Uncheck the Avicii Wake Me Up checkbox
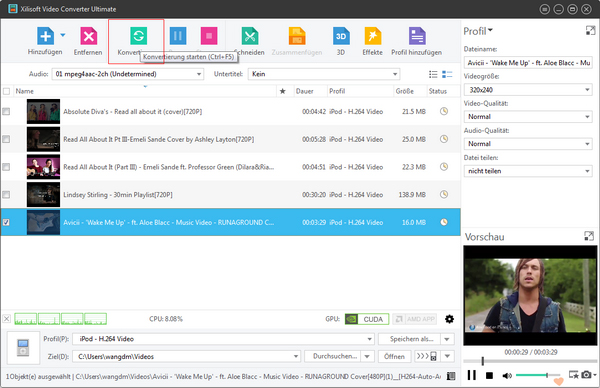Viewport: 600px width, 388px height. click(6, 222)
